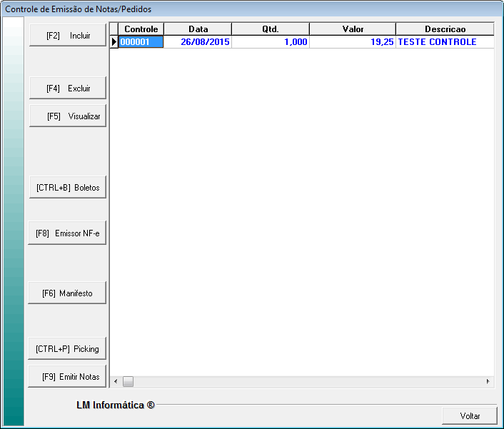Image resolution: width=504 pixels, height=429 pixels.
Task: Click the [F6] Manifesto button
Action: (68, 293)
